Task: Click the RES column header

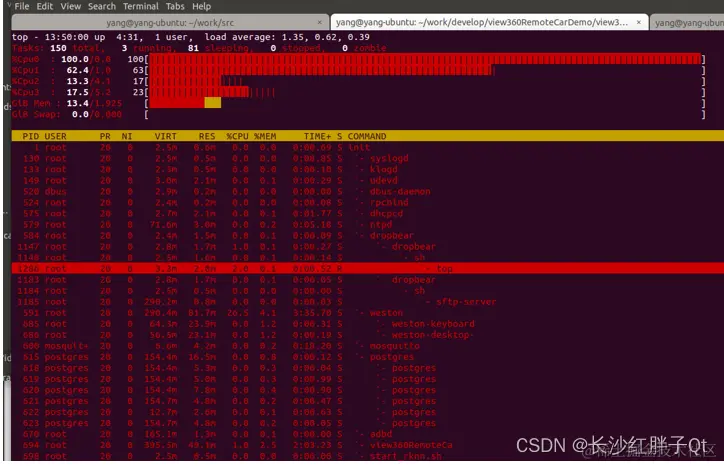Action: (x=207, y=136)
